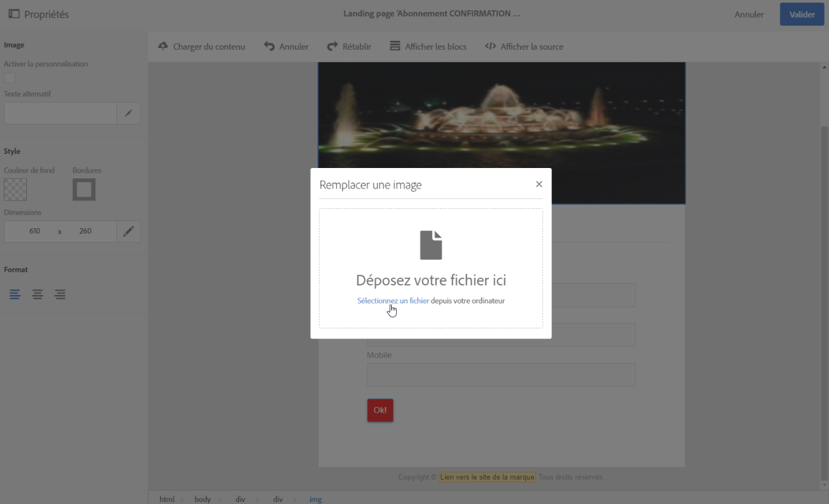
Task: Open the Bordures style swatch
Action: click(x=84, y=190)
